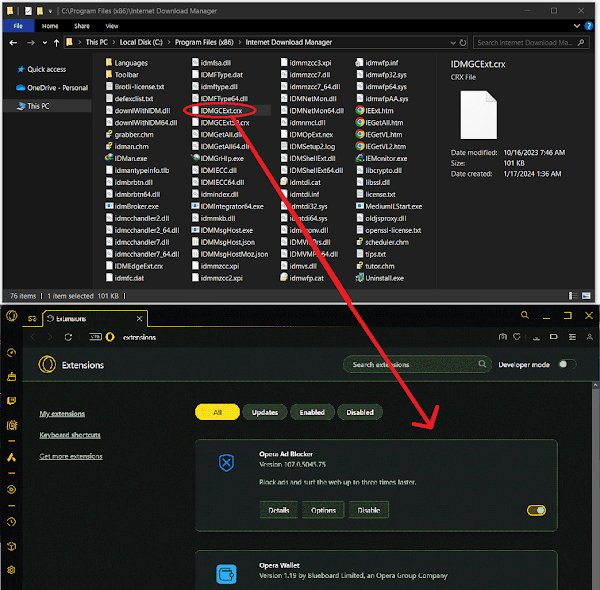Select the Extensions tab in Opera
The height and width of the screenshot is (590, 600).
pyautogui.click(x=95, y=319)
